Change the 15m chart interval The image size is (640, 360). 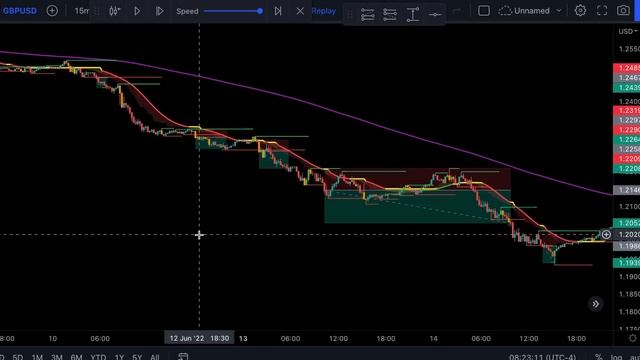81,11
